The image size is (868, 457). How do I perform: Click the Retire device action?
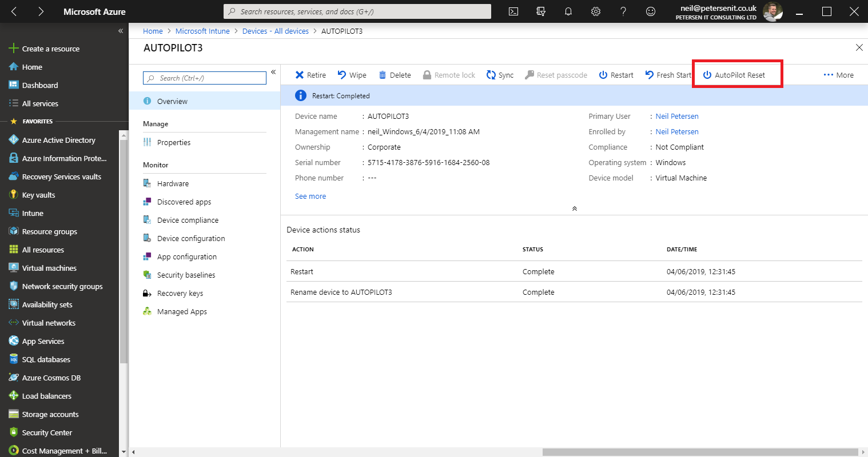[310, 75]
